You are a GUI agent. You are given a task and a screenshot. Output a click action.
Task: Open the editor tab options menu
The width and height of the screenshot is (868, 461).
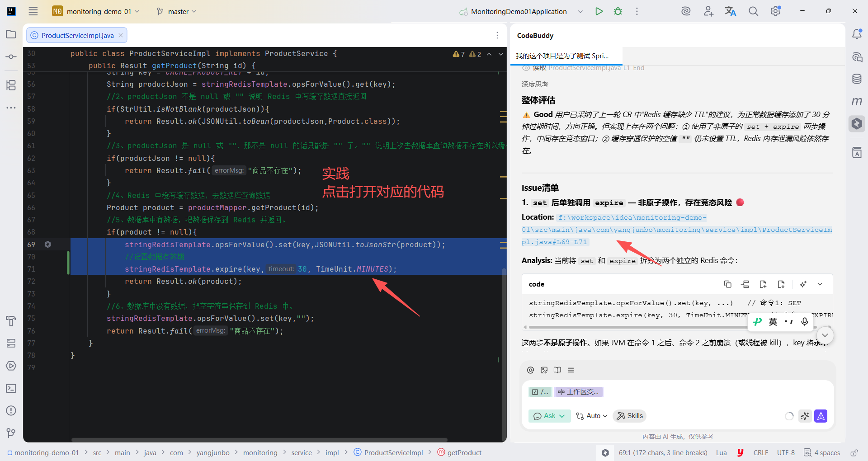(497, 35)
